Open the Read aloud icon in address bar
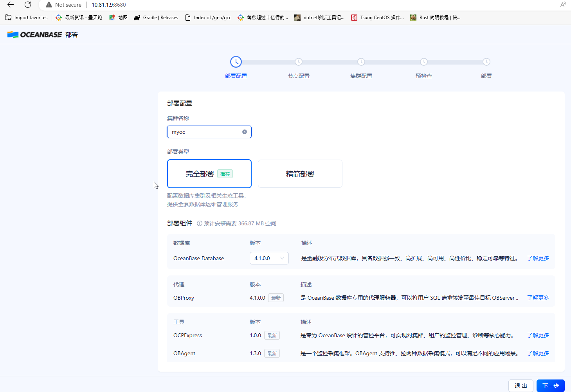This screenshot has height=392, width=571. point(563,5)
